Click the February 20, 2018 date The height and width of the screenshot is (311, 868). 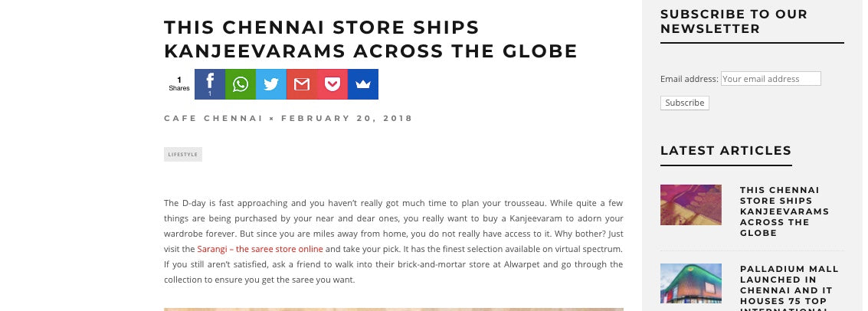pyautogui.click(x=347, y=119)
